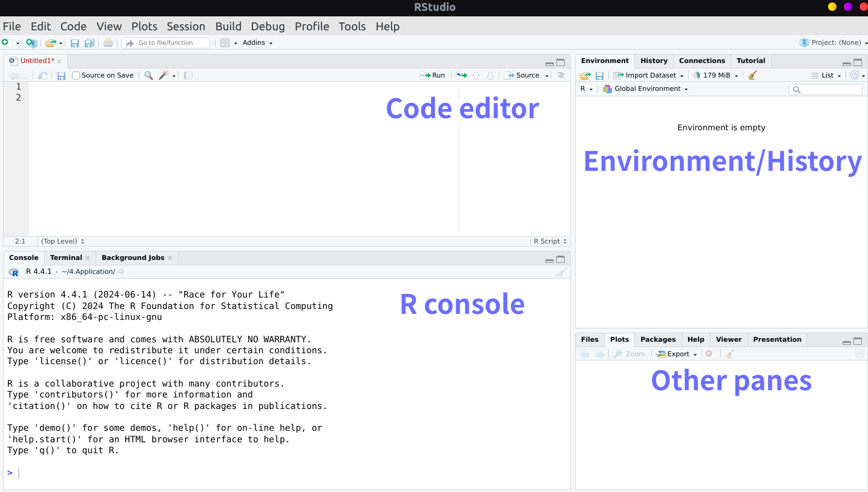
Task: Click the broom icon to clear Environment objects
Action: pos(752,75)
